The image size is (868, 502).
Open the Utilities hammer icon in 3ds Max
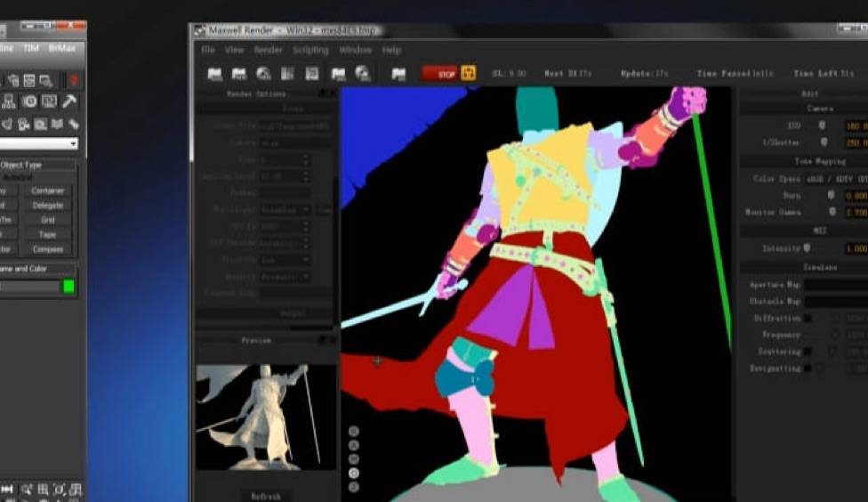(69, 101)
